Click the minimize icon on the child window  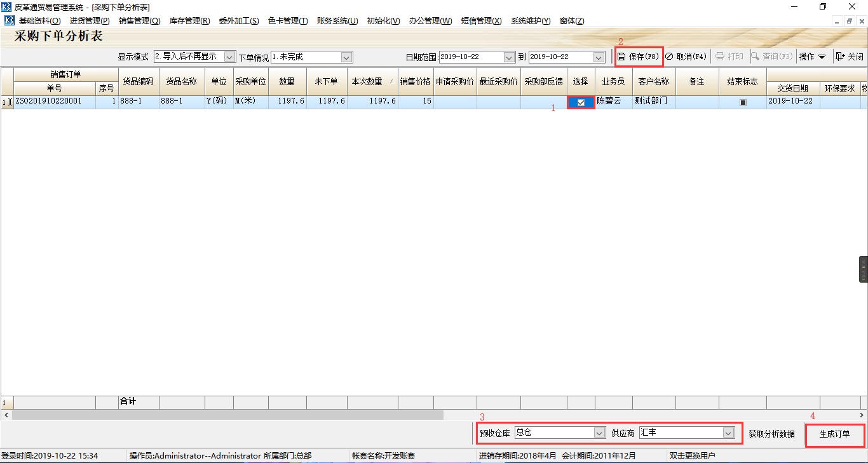click(837, 21)
